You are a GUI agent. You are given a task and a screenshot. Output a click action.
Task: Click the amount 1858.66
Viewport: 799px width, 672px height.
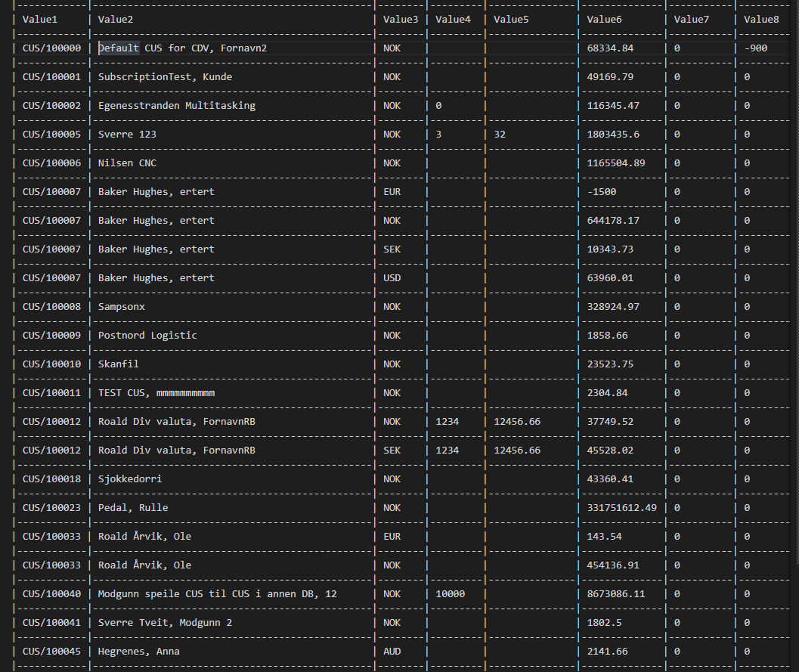tap(608, 336)
